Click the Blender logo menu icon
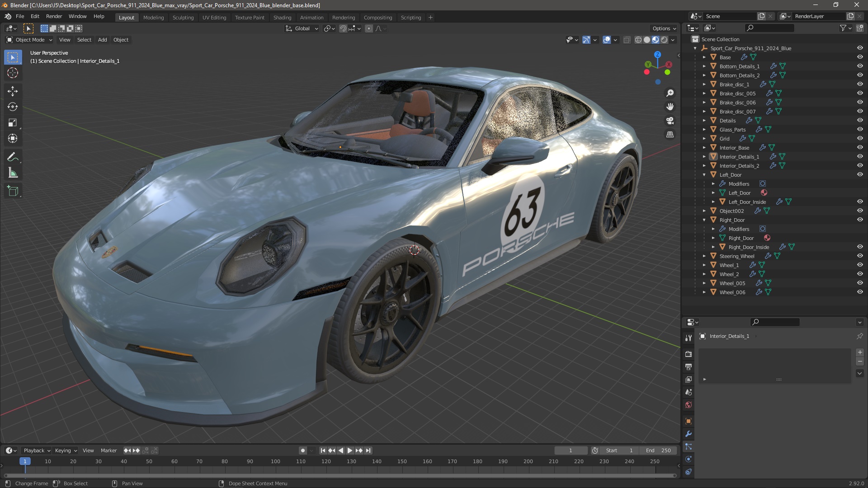 8,16
